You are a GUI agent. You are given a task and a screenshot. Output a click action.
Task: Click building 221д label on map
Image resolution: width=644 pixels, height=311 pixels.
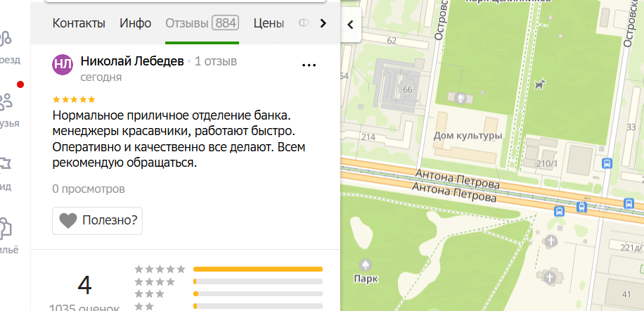(631, 247)
